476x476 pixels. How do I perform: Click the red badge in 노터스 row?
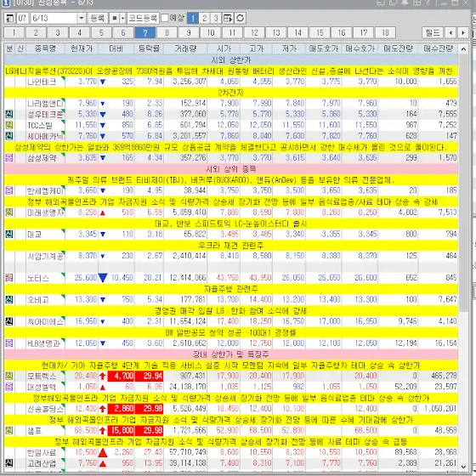point(9,278)
